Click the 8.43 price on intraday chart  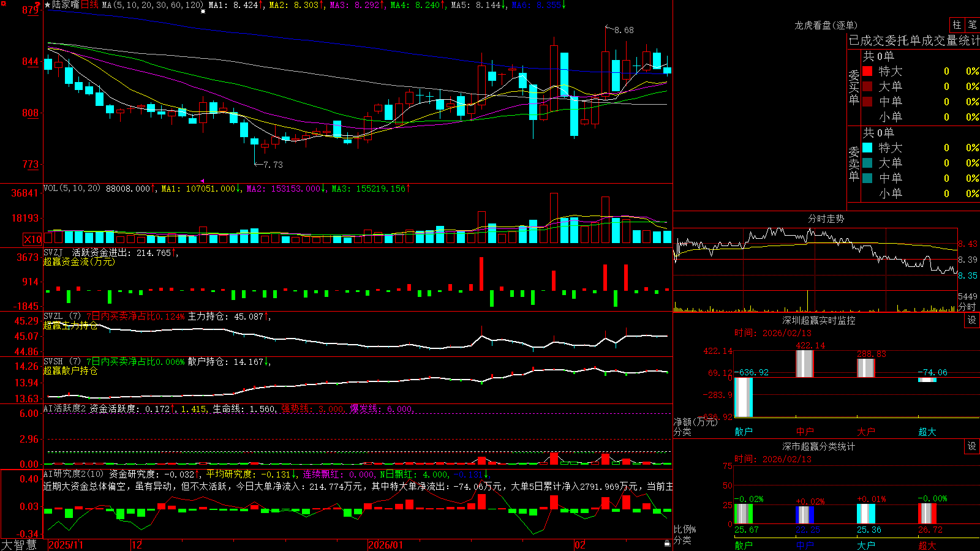pos(968,244)
